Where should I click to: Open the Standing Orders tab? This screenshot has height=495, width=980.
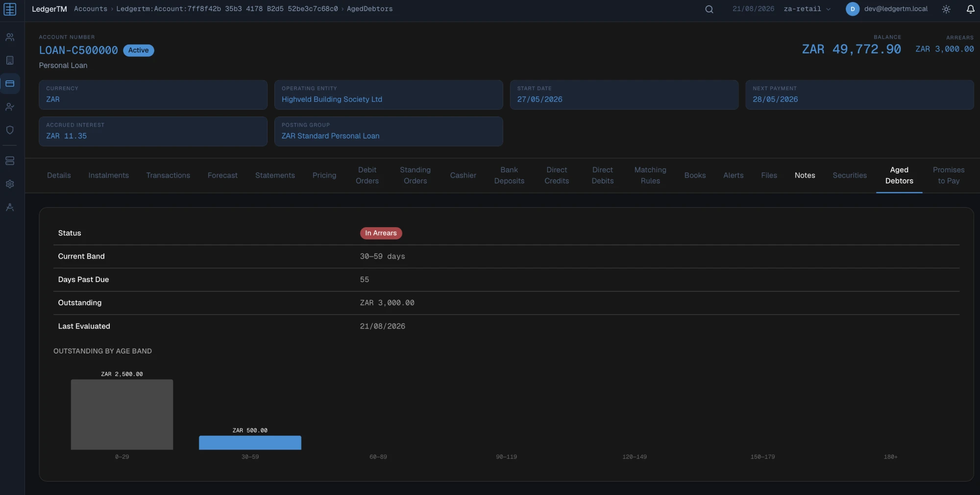click(415, 175)
